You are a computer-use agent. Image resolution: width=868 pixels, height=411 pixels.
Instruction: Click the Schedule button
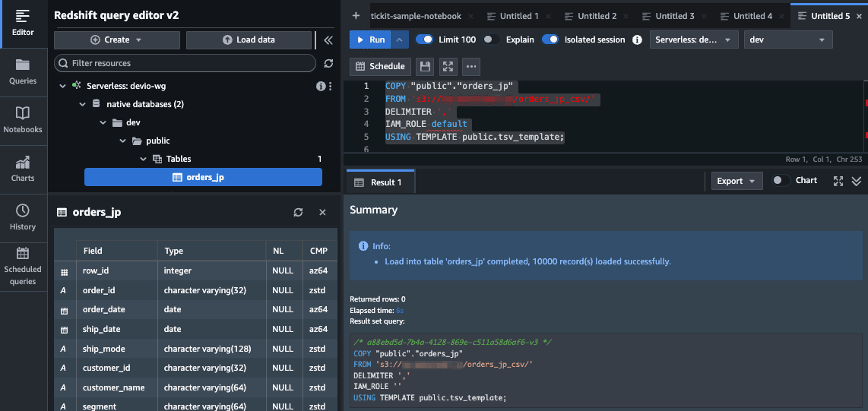[x=380, y=66]
